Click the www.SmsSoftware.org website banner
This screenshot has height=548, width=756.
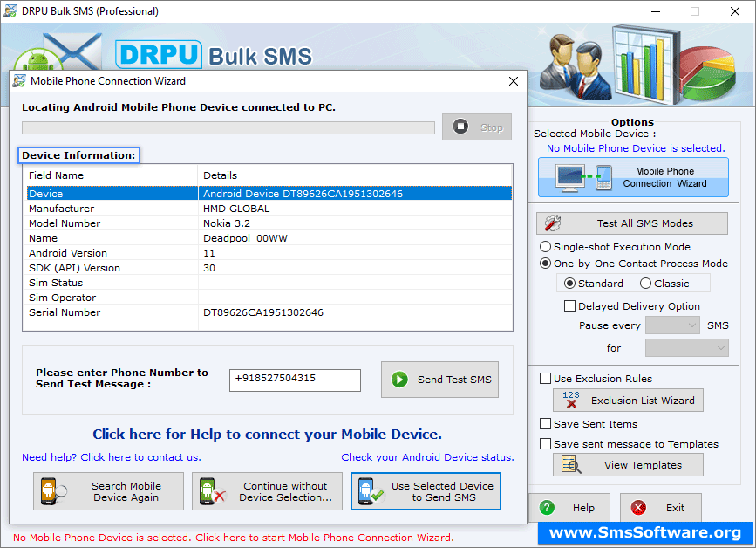[x=645, y=532]
